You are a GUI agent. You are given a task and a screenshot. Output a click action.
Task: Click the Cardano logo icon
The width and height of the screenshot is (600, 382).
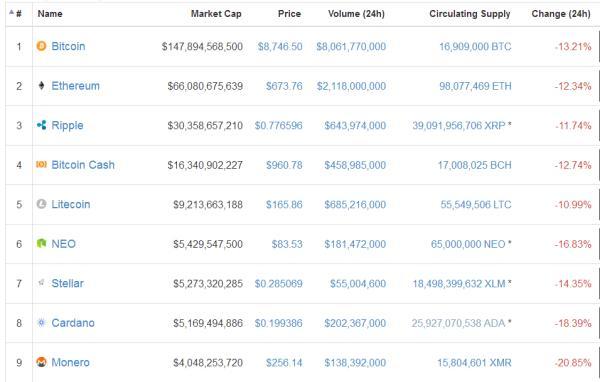point(41,323)
